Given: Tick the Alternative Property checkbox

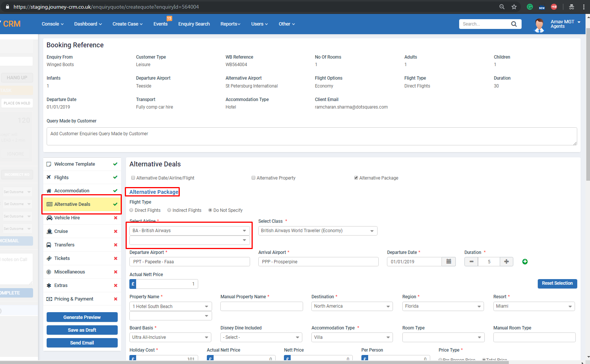Looking at the screenshot, I should [253, 178].
